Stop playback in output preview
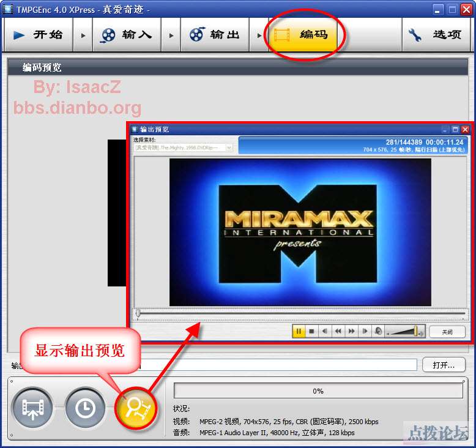 click(311, 331)
